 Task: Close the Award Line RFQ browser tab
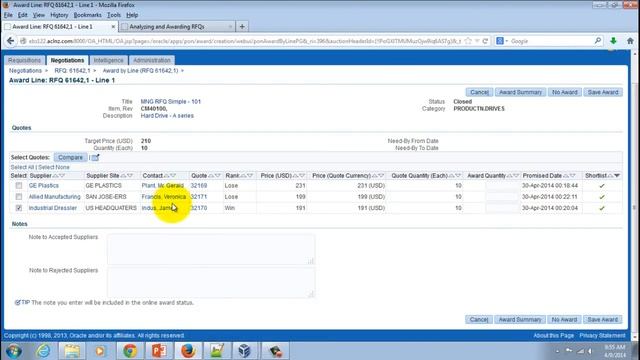click(113, 27)
